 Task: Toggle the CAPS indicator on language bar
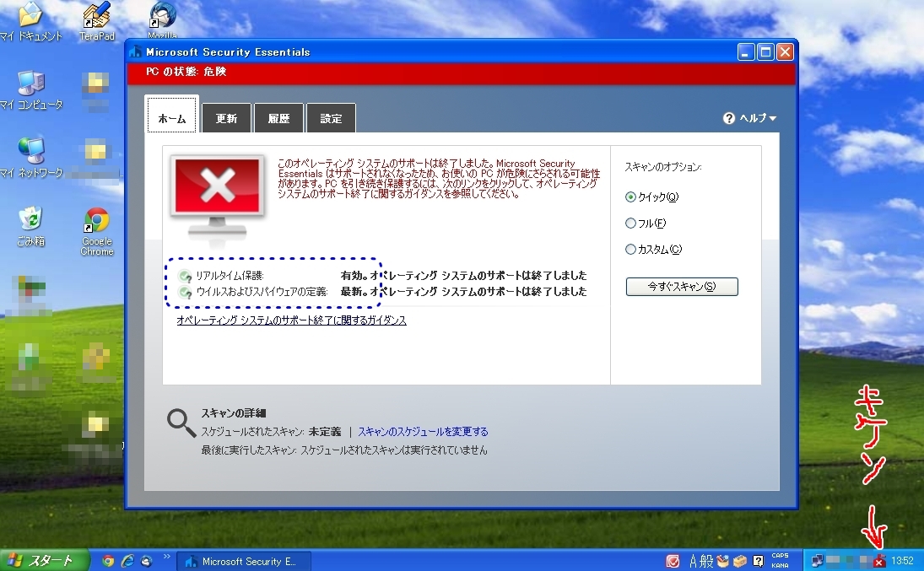click(780, 556)
